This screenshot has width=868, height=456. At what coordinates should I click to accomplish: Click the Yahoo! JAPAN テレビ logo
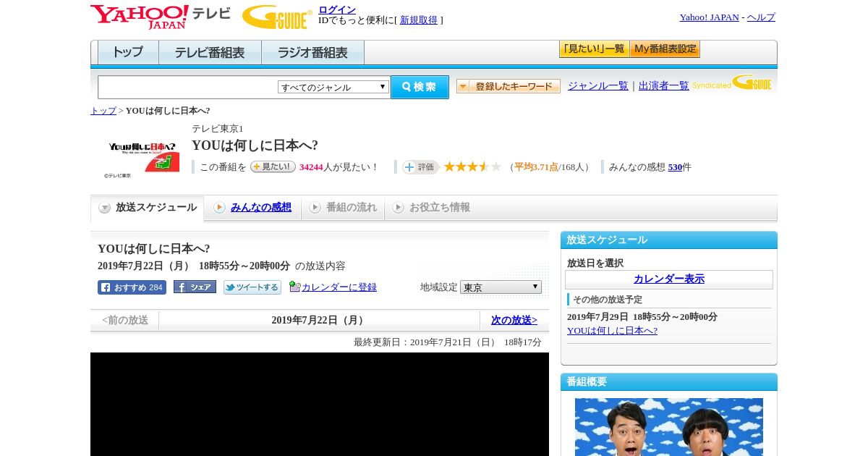[161, 17]
